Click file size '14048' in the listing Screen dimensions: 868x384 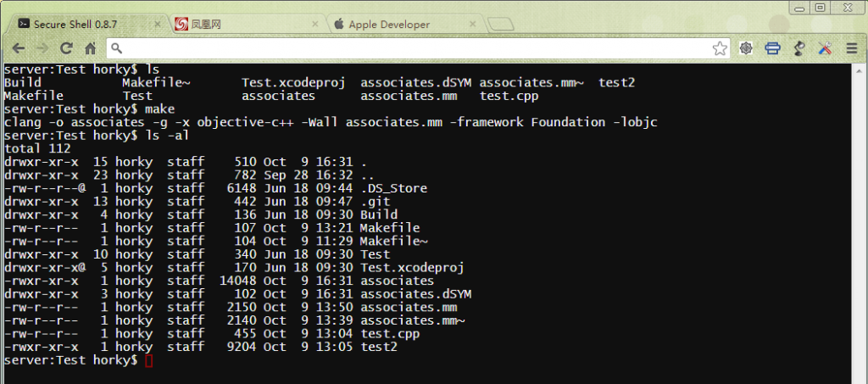[x=238, y=281]
